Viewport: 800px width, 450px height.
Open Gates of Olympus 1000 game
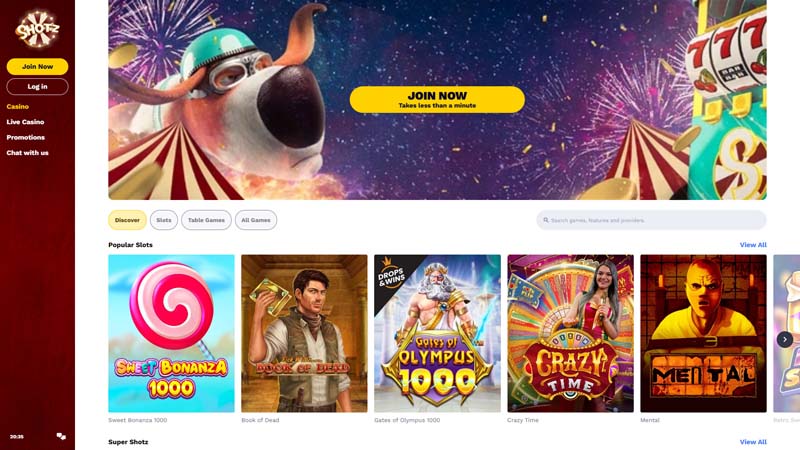pos(437,334)
